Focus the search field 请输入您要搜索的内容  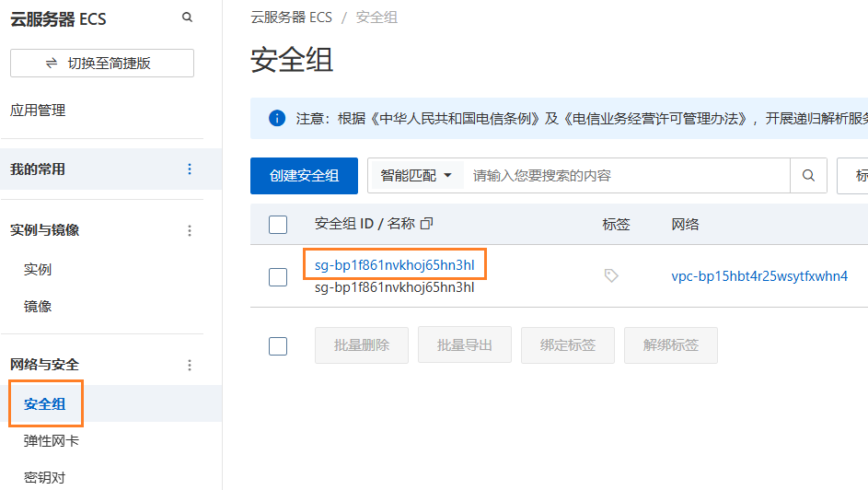click(x=626, y=176)
